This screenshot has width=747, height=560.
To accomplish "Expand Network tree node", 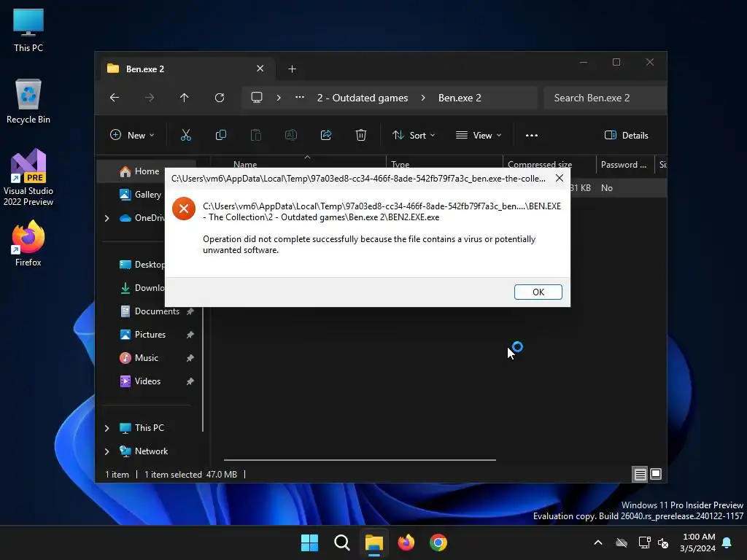I will [x=107, y=451].
